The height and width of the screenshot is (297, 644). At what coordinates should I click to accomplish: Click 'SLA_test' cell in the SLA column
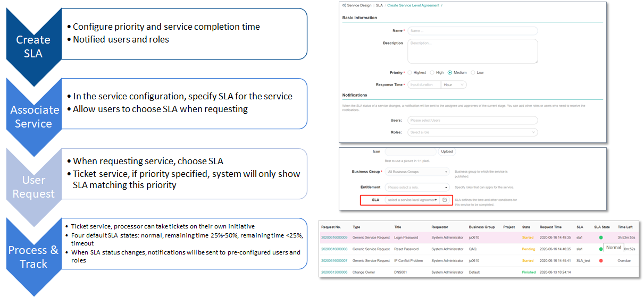coord(583,261)
